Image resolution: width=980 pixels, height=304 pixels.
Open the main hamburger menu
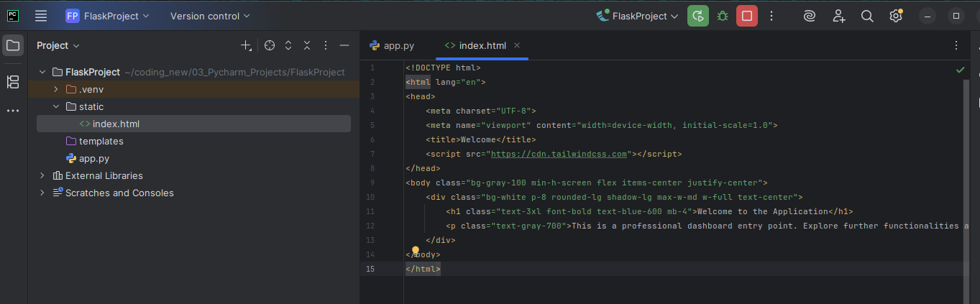[x=41, y=16]
